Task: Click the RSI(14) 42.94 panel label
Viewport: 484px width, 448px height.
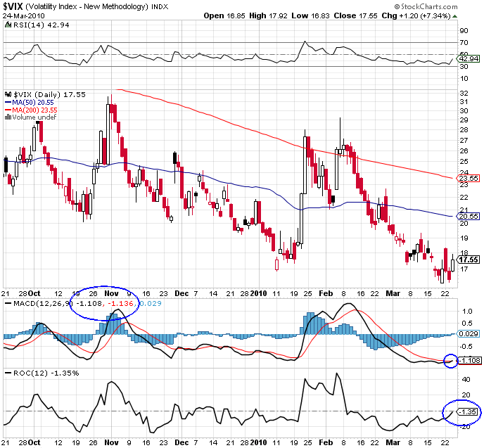Action: coord(41,25)
